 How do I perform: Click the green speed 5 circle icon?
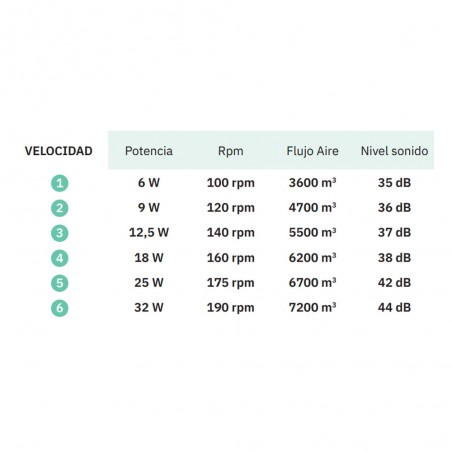tap(60, 283)
